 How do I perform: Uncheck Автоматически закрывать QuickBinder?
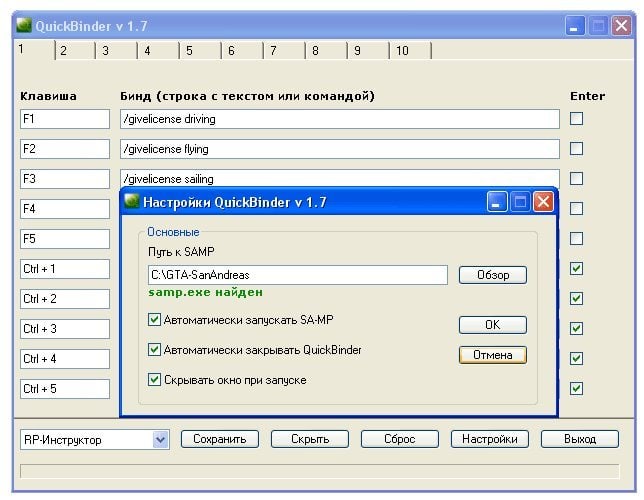coord(154,350)
